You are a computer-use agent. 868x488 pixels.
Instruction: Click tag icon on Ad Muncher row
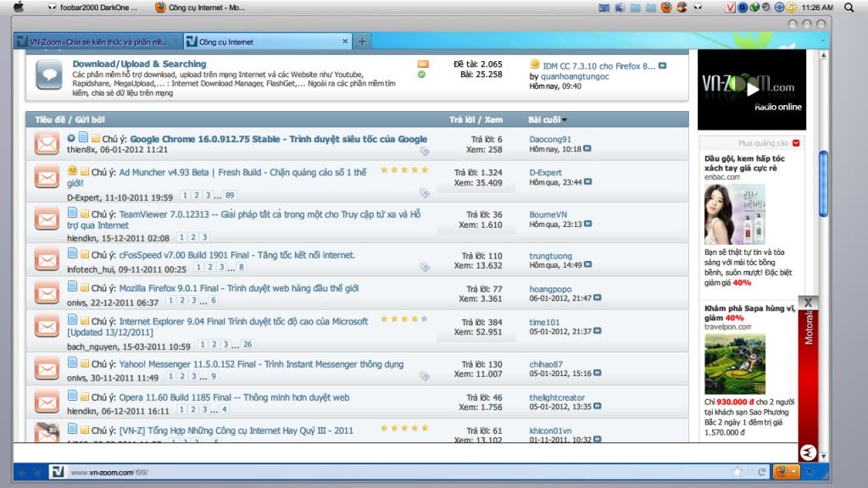tap(424, 192)
